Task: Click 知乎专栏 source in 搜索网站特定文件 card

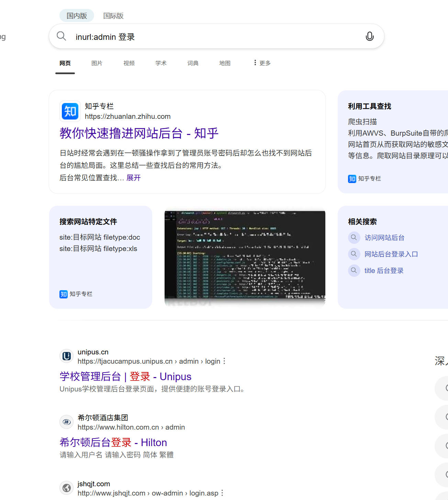Action: 76,294
